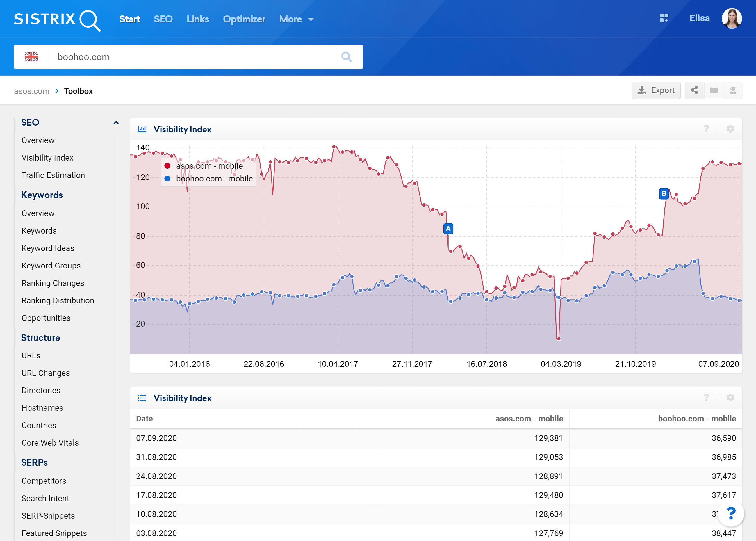This screenshot has height=541, width=756.
Task: Open settings gear of Visibility Index chart
Action: coord(730,129)
